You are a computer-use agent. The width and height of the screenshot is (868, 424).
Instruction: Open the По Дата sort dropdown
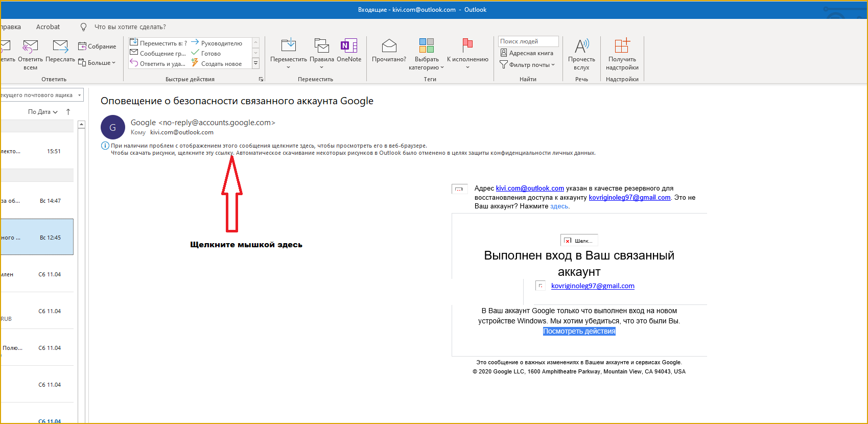coord(43,112)
